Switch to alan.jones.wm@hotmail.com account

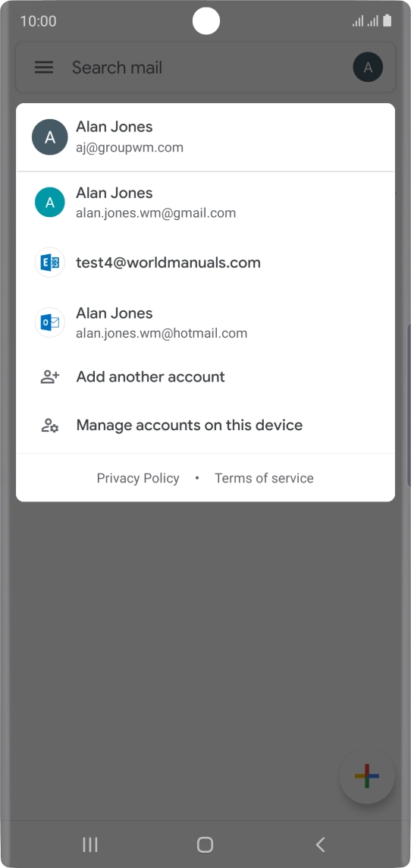click(206, 322)
